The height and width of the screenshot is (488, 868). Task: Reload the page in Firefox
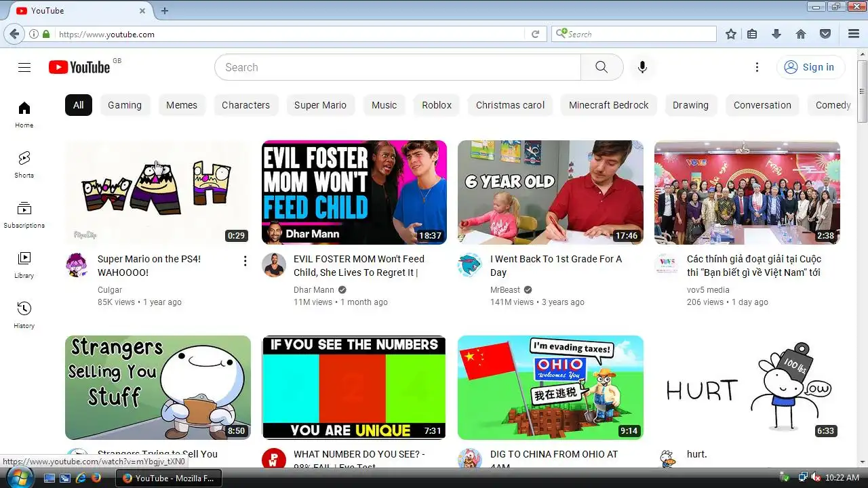pos(535,34)
